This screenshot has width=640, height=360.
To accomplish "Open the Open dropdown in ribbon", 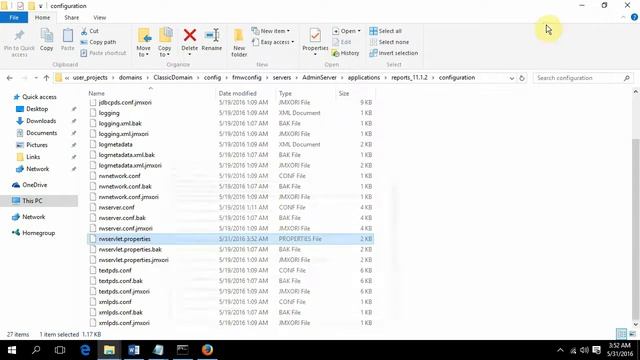I will pos(346,31).
